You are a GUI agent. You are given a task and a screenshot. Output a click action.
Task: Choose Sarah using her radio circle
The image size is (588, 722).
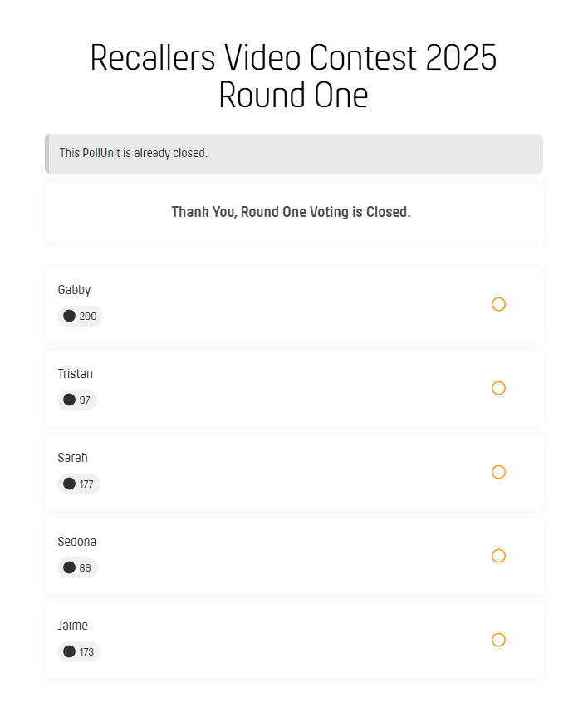coord(498,472)
